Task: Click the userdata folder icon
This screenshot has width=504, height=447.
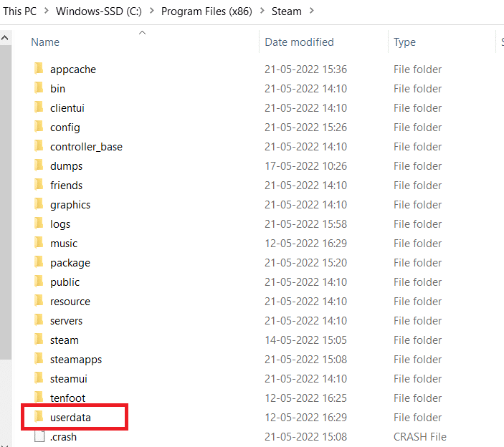Action: [39, 416]
